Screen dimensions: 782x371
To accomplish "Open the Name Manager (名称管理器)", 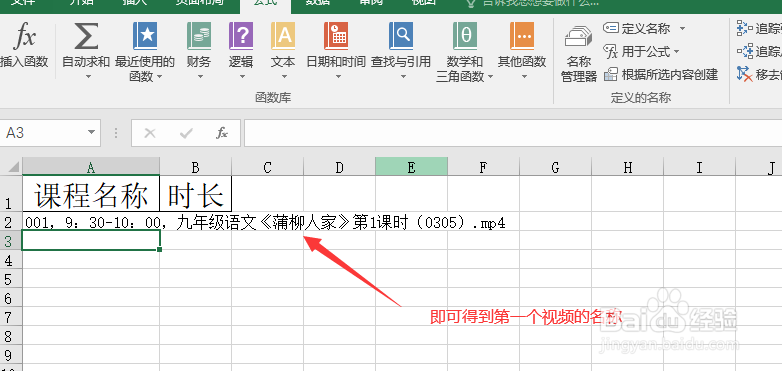I will [x=579, y=54].
